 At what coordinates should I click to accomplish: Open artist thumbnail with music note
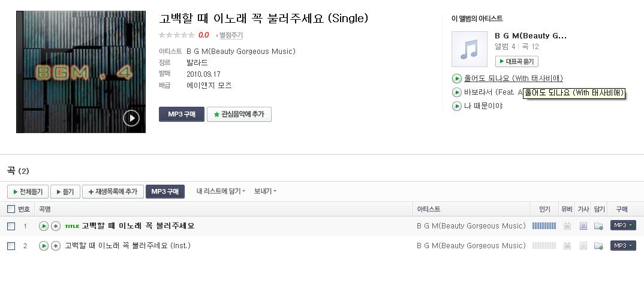point(470,49)
